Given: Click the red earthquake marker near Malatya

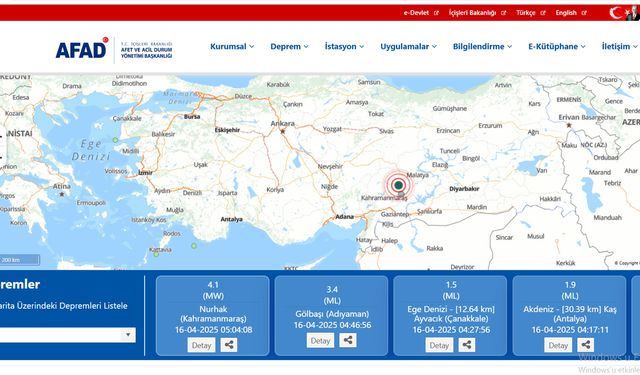Looking at the screenshot, I should [x=398, y=185].
